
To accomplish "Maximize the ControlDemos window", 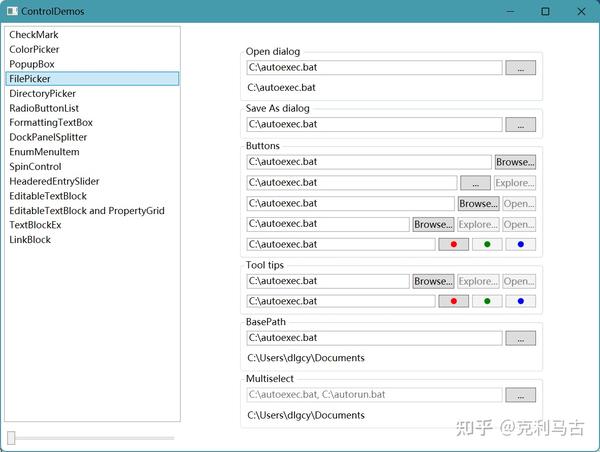I will click(545, 11).
